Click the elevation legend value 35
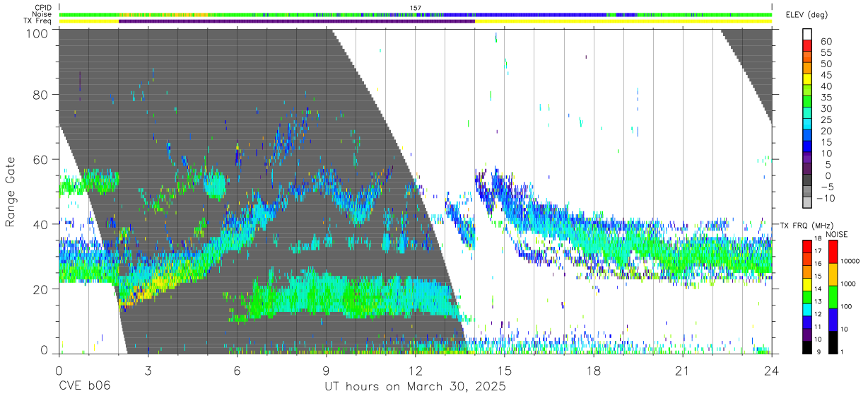Image resolution: width=868 pixels, height=401 pixels. (826, 97)
